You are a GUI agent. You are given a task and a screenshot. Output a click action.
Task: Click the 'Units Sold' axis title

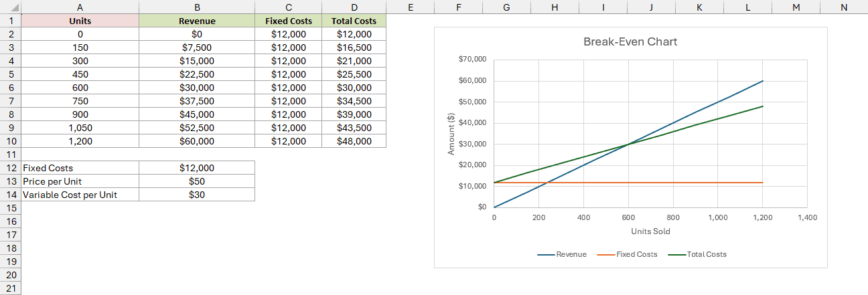click(650, 231)
